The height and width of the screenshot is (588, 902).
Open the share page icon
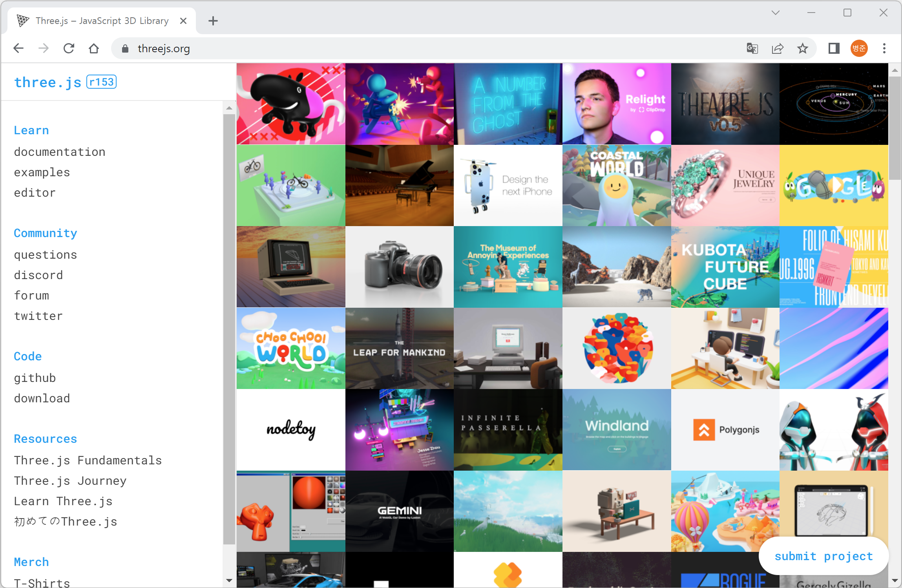tap(777, 48)
